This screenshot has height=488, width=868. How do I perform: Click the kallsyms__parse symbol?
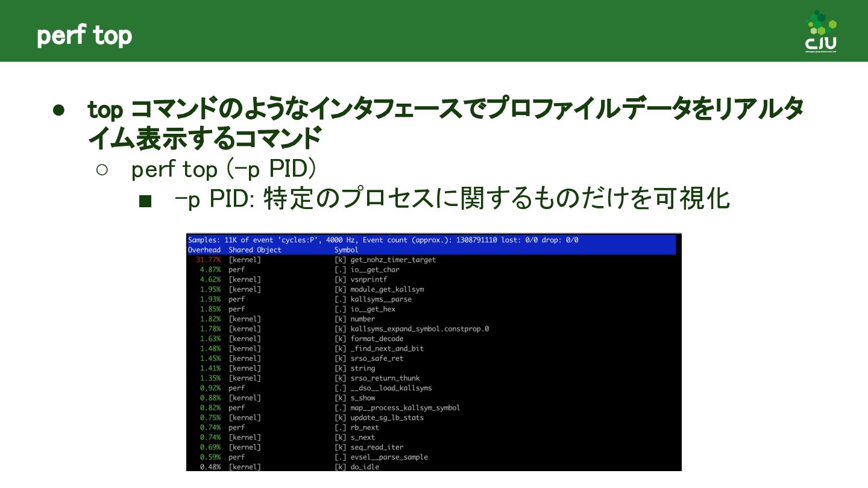coord(381,299)
